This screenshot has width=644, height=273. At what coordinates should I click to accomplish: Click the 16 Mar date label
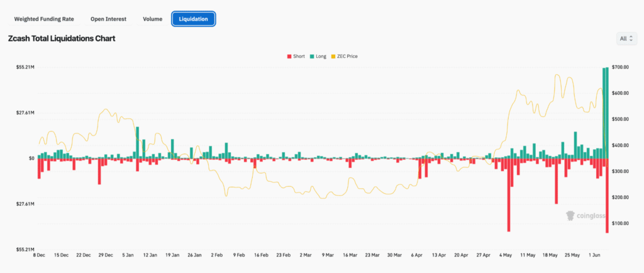350,255
